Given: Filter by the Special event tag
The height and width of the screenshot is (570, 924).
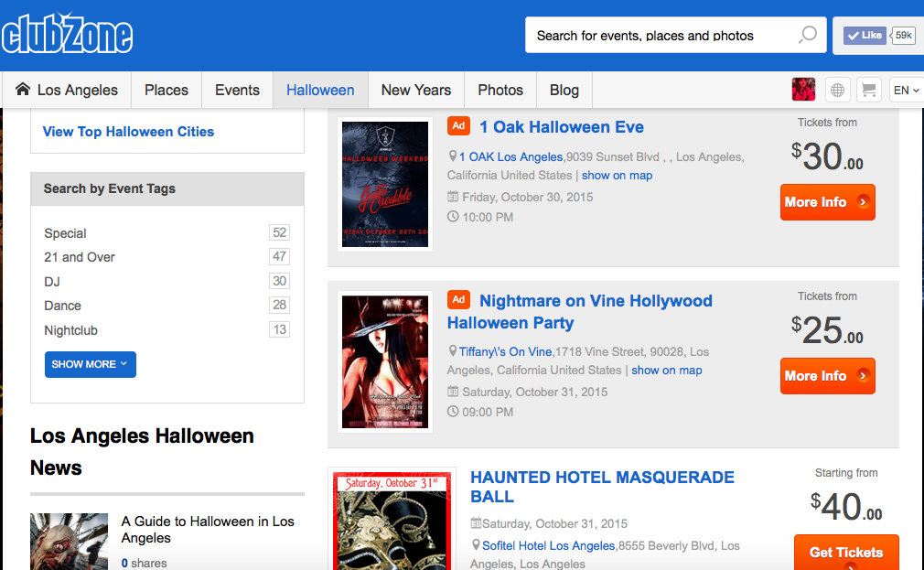Looking at the screenshot, I should coord(65,233).
